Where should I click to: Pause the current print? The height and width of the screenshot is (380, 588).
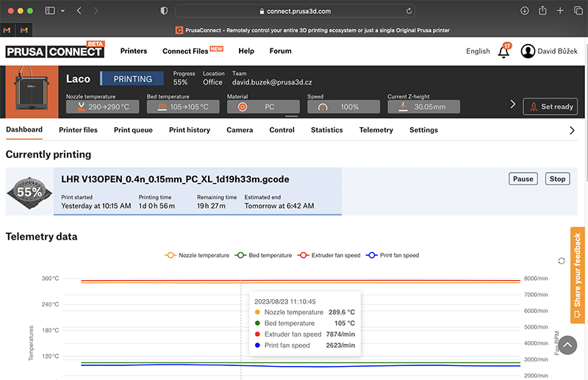[x=523, y=179]
